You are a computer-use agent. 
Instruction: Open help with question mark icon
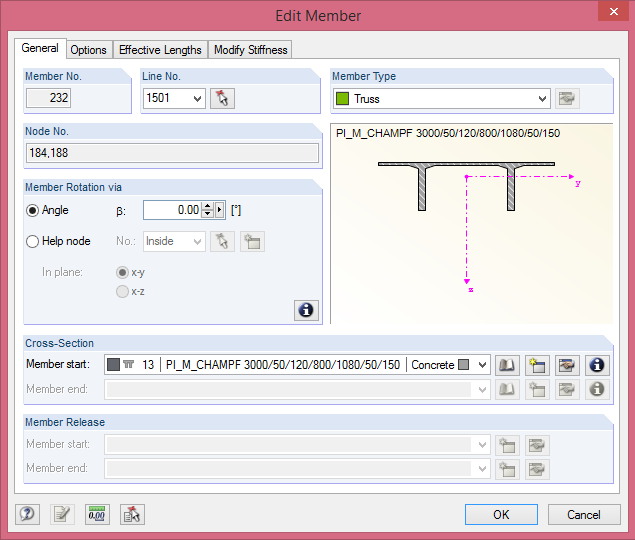click(28, 514)
